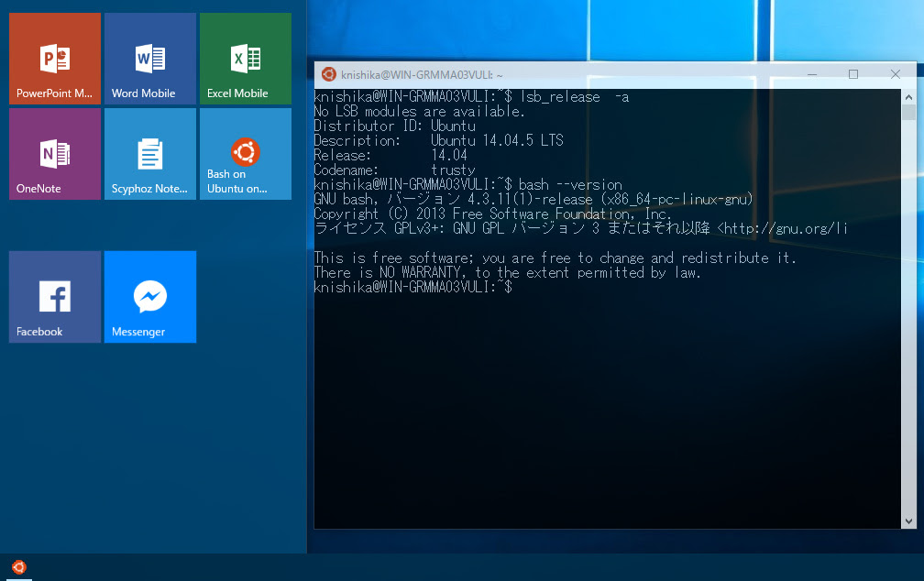Viewport: 924px width, 581px height.
Task: Click the 'Distributor ID: Ubuntu' line
Action: click(x=395, y=126)
